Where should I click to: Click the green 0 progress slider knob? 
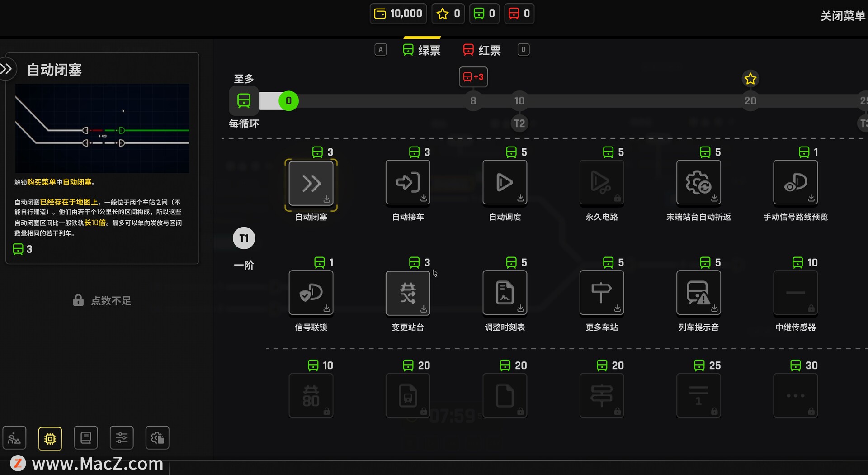pos(288,101)
